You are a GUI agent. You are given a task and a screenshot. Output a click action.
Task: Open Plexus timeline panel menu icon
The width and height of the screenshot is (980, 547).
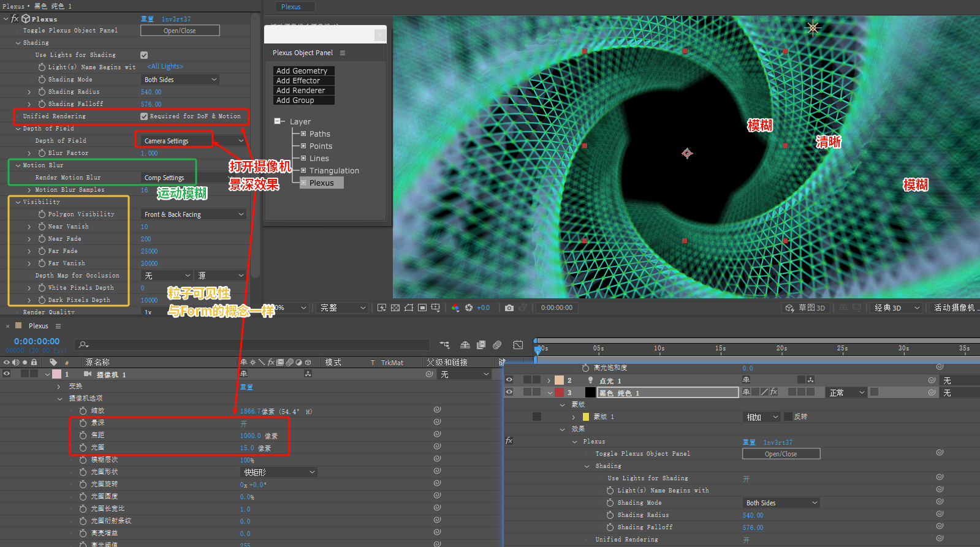point(58,326)
